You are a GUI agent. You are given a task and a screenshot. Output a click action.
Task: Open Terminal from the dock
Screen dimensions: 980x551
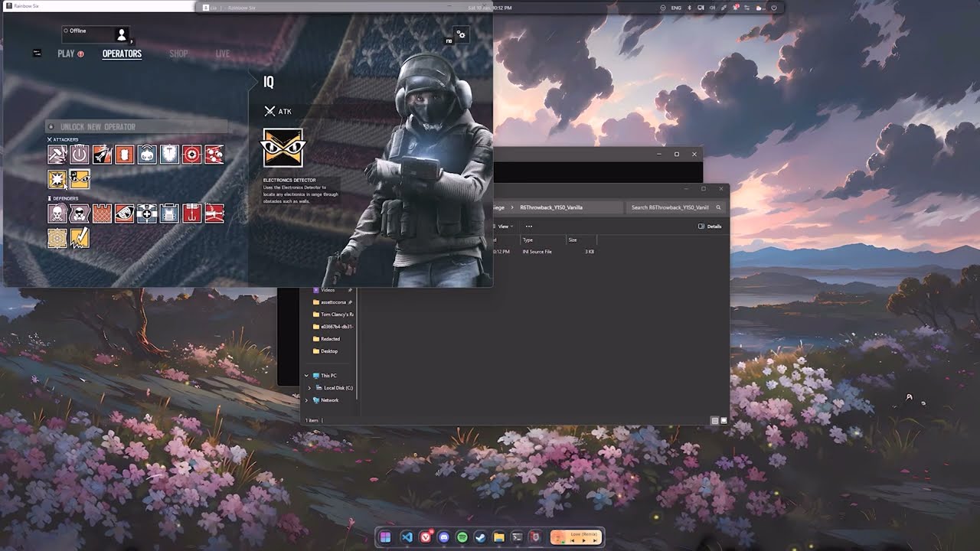pyautogui.click(x=518, y=537)
